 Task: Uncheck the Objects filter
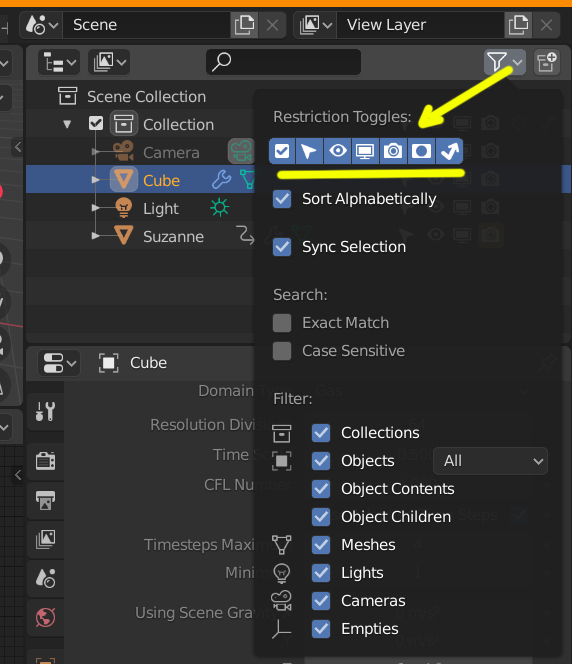pyautogui.click(x=321, y=461)
